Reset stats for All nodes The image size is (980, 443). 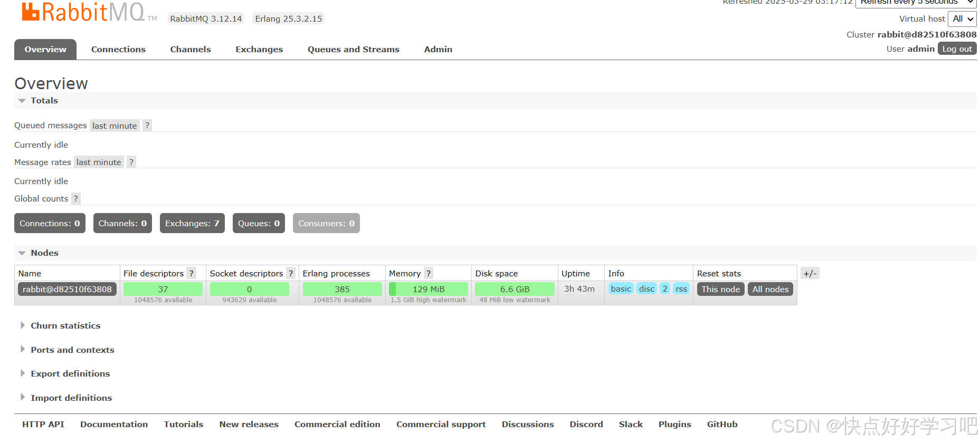[x=770, y=289]
